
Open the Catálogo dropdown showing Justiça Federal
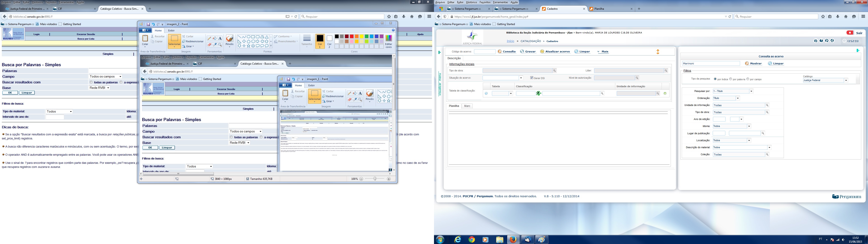pyautogui.click(x=846, y=80)
